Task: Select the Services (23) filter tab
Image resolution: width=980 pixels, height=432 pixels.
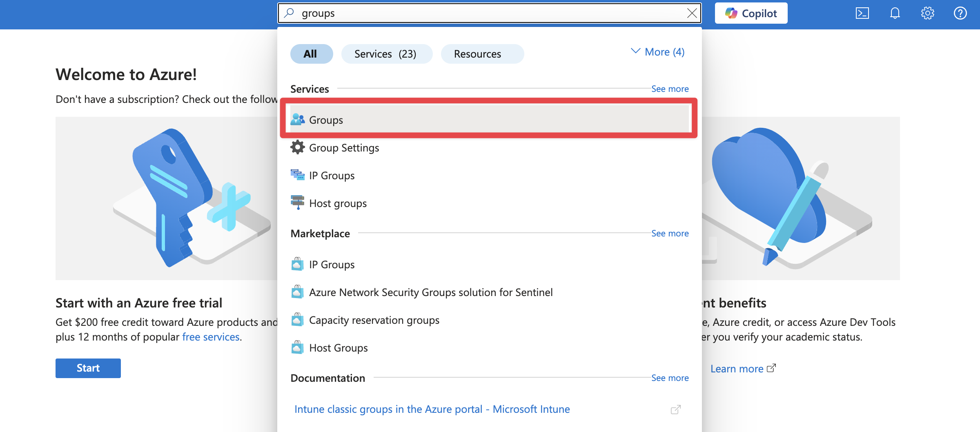Action: click(x=387, y=54)
